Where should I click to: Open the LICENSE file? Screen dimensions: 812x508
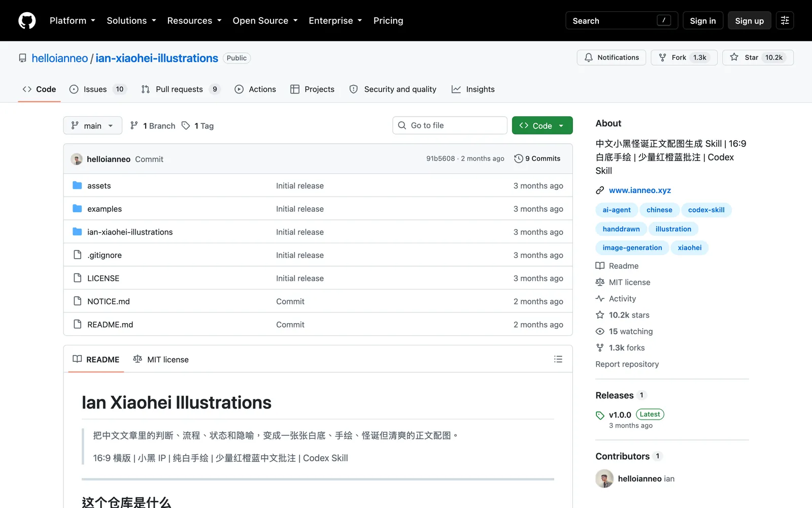(x=103, y=278)
